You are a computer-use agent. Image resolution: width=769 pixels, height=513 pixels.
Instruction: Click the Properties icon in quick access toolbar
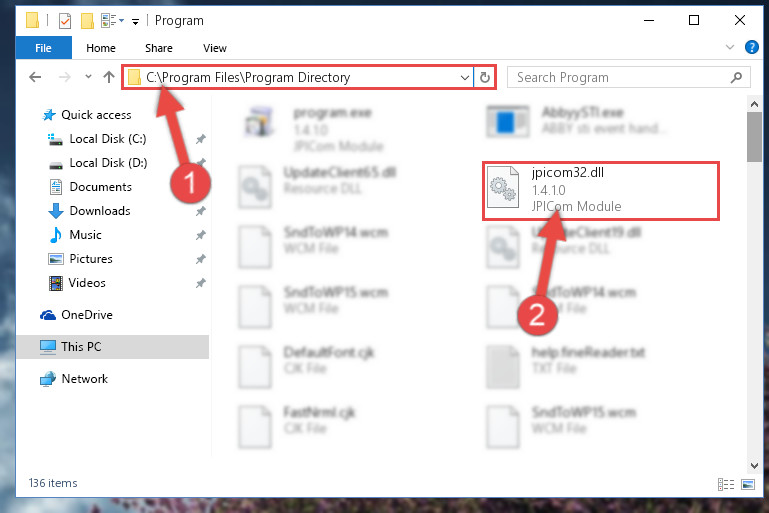pos(65,21)
